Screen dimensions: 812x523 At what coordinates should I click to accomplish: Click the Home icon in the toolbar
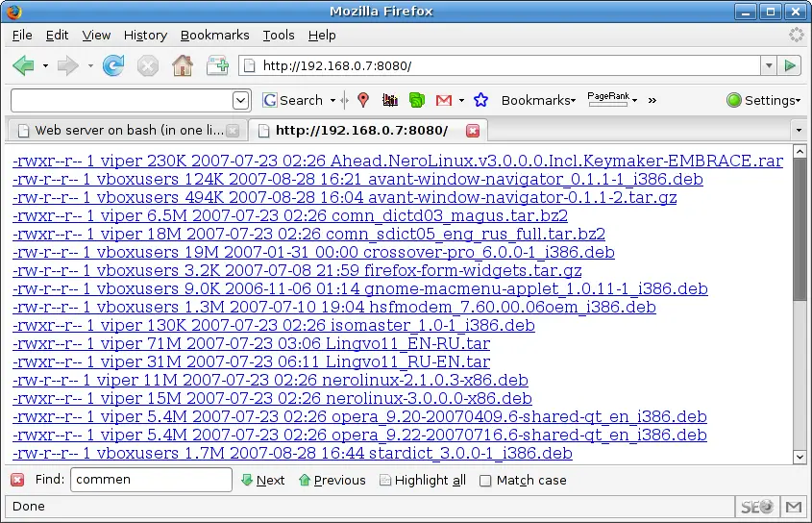click(182, 65)
